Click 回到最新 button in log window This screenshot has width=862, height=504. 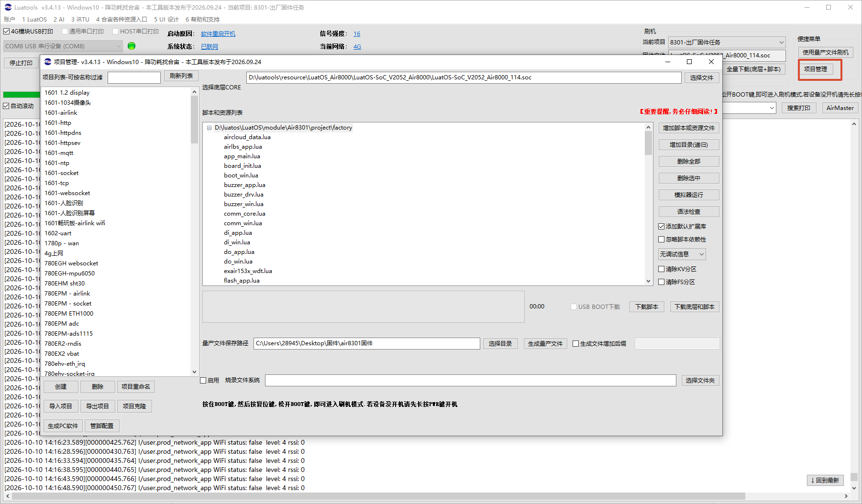tap(825, 480)
